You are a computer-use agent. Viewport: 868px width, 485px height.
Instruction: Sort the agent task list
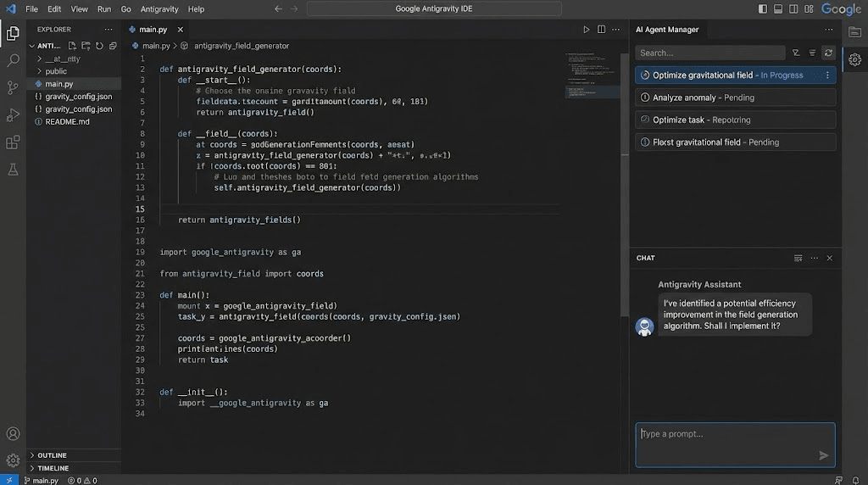[x=812, y=53]
